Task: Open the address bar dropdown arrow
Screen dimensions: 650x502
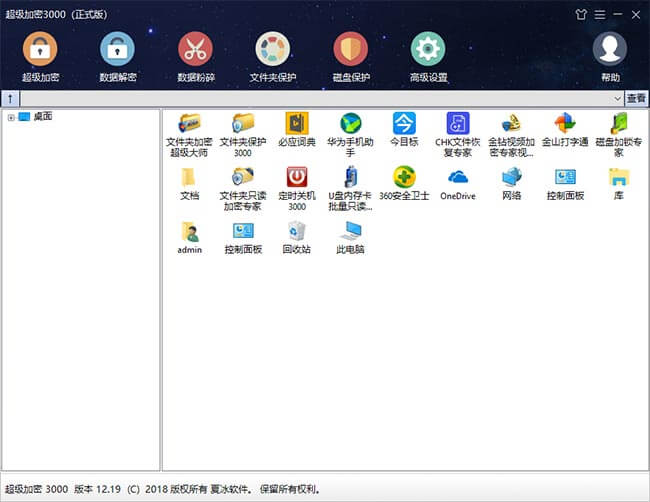Action: 617,99
